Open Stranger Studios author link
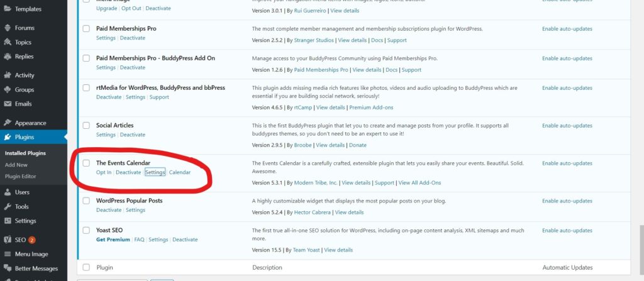Viewport: 644px width, 281px height. click(314, 40)
